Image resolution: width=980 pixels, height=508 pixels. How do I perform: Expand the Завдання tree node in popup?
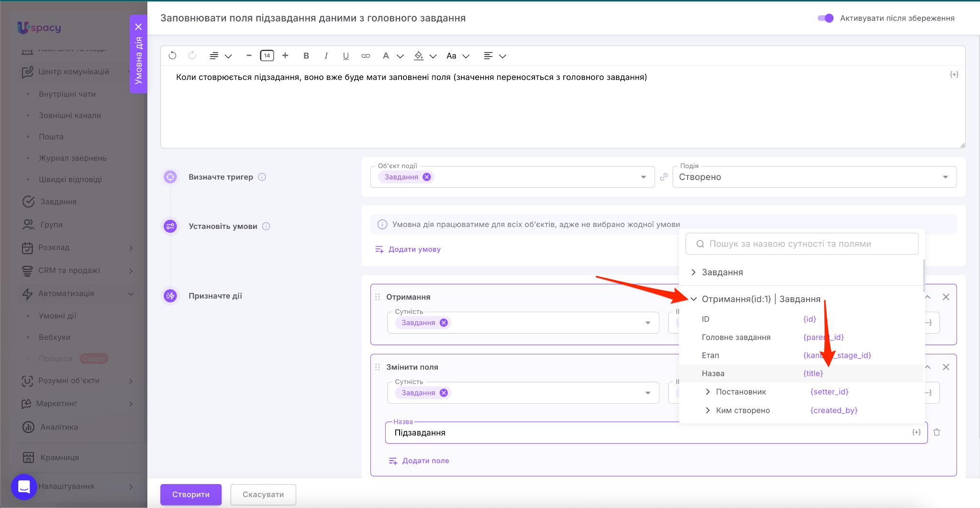(x=693, y=272)
